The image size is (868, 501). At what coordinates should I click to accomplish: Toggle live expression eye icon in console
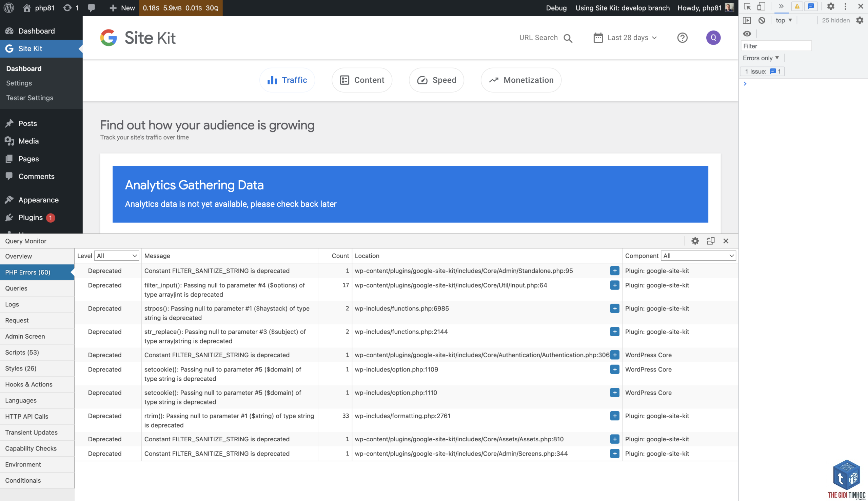[747, 33]
